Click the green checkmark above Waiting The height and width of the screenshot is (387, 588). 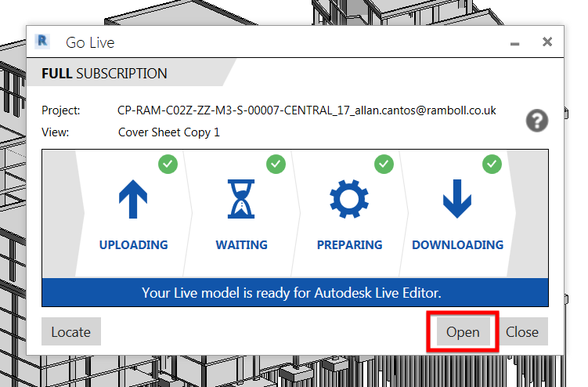(276, 164)
